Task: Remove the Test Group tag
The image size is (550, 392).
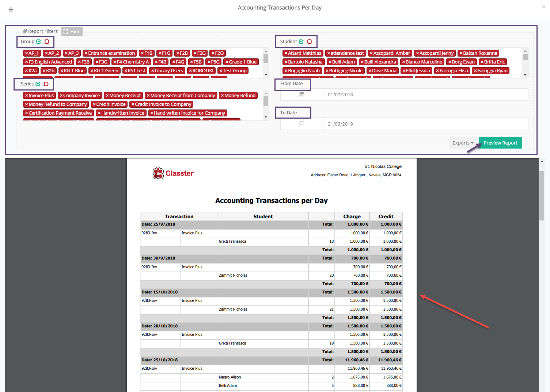Action: pyautogui.click(x=221, y=71)
